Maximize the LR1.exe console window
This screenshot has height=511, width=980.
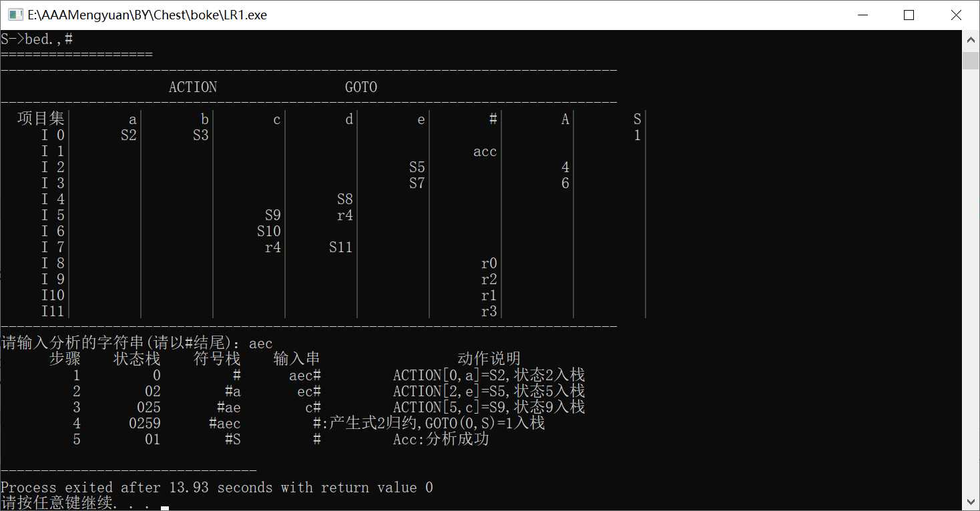click(909, 15)
